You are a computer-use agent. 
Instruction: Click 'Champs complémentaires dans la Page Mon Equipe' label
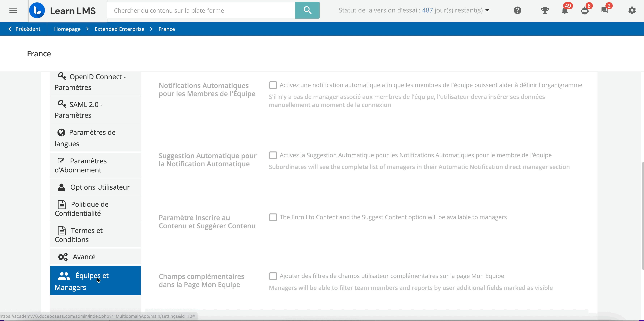[202, 281]
